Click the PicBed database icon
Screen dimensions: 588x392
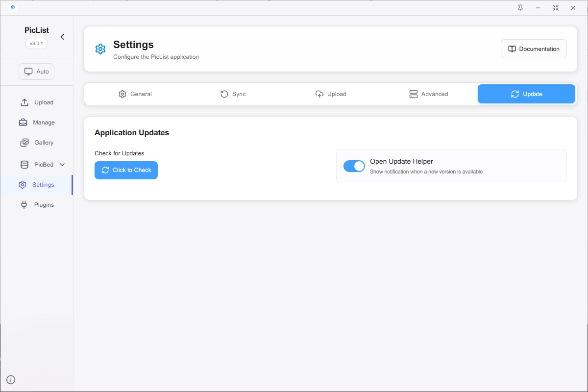[x=24, y=165]
